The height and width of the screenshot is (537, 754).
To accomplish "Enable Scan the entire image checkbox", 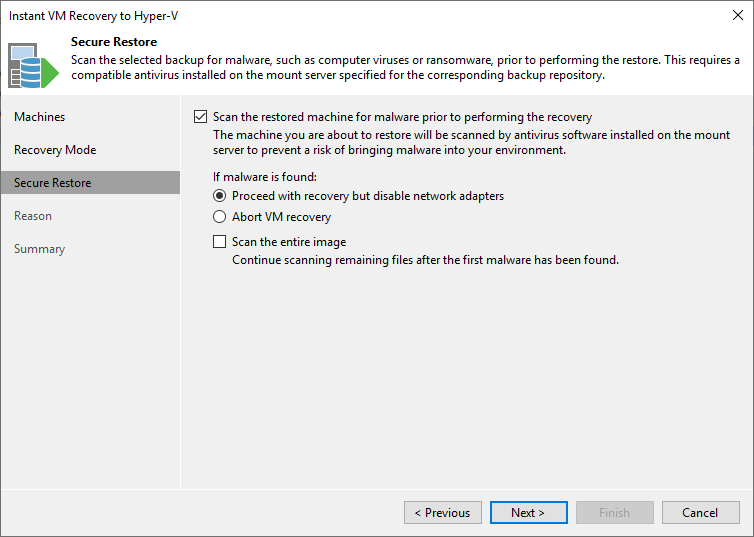I will tap(219, 241).
